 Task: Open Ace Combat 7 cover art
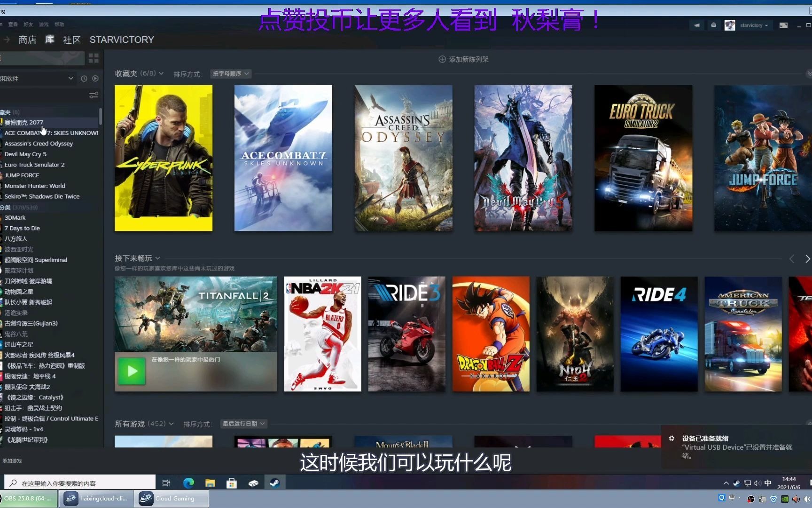(x=283, y=158)
